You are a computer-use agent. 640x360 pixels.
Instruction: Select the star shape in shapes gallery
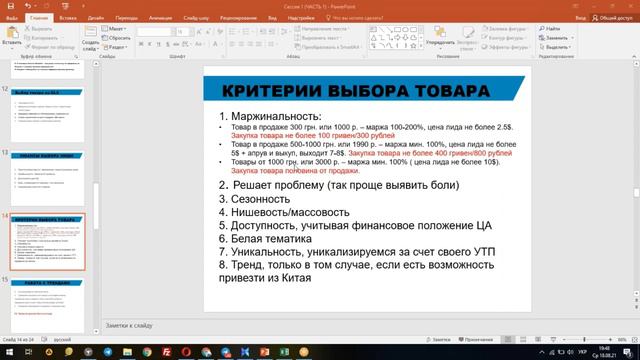pos(413,46)
